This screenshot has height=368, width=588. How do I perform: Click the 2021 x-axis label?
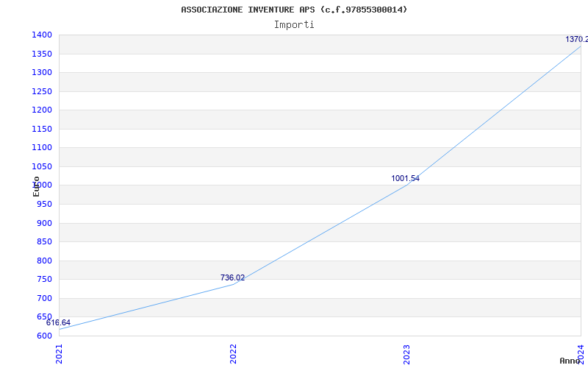tap(60, 354)
